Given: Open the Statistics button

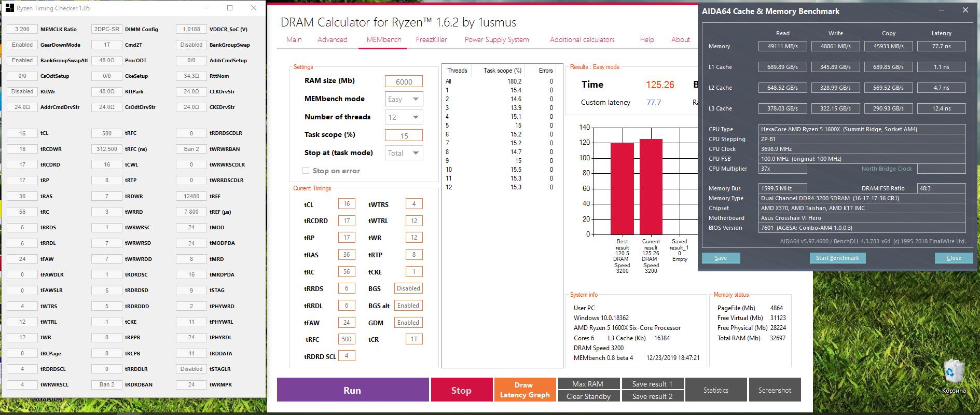Looking at the screenshot, I should coord(716,390).
